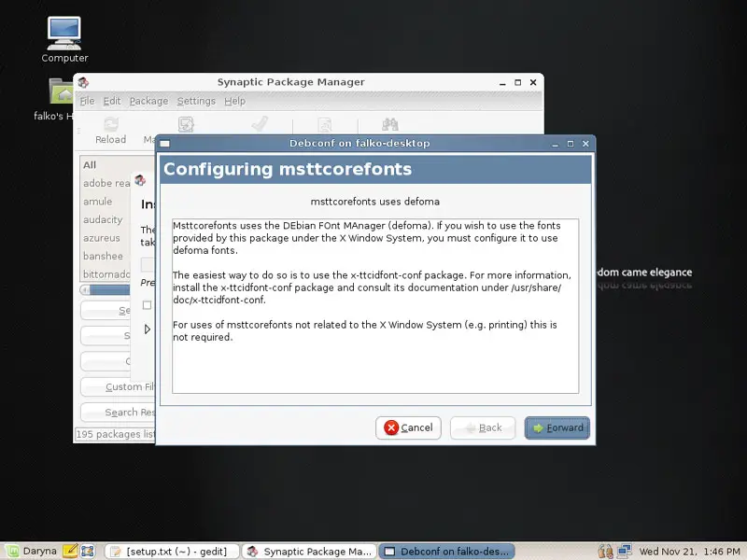Expand the triangle disclosure on hidden dialog

click(x=148, y=329)
